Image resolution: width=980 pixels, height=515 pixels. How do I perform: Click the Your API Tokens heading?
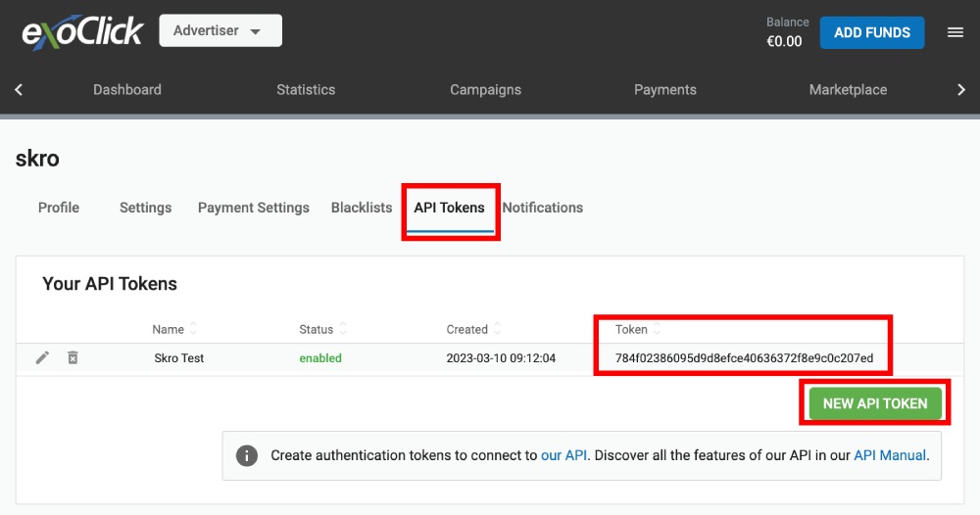tap(110, 284)
